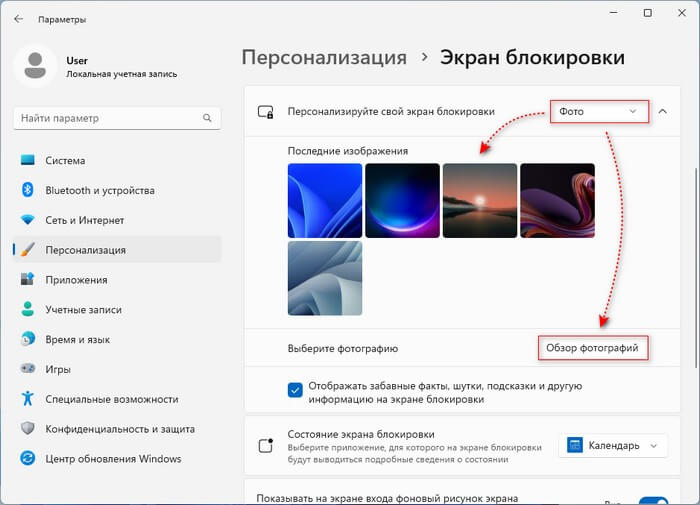Open Специальные возможности

click(117, 399)
